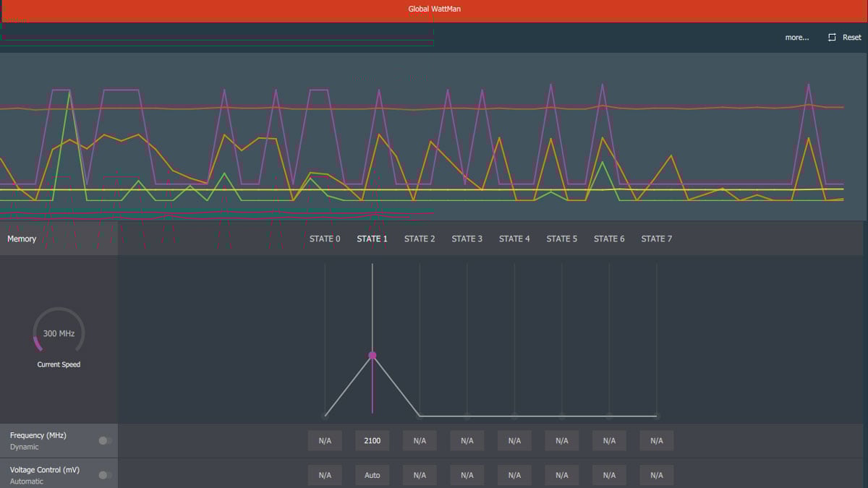
Task: Select the STATE 5 column header
Action: coord(562,239)
